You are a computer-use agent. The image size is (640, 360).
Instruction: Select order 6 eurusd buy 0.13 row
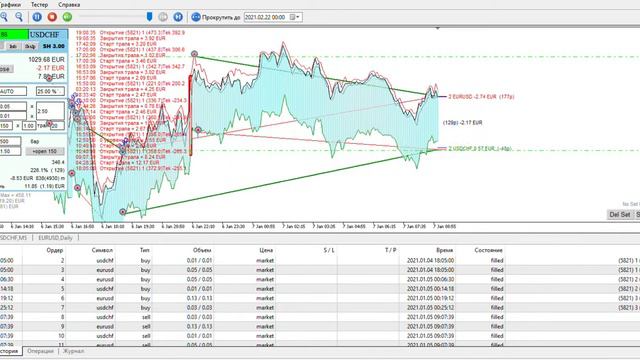click(x=320, y=298)
